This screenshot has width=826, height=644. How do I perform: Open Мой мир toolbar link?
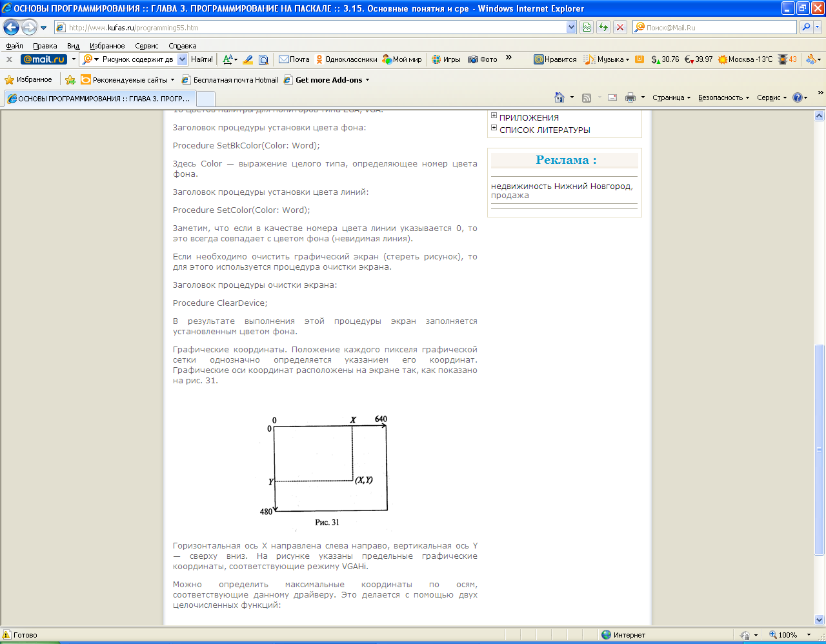(401, 59)
